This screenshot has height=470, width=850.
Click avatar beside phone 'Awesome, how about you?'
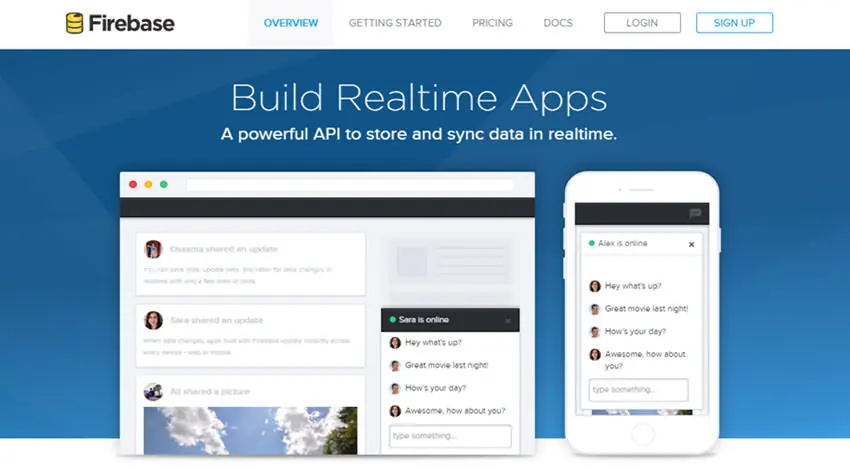[x=595, y=355]
